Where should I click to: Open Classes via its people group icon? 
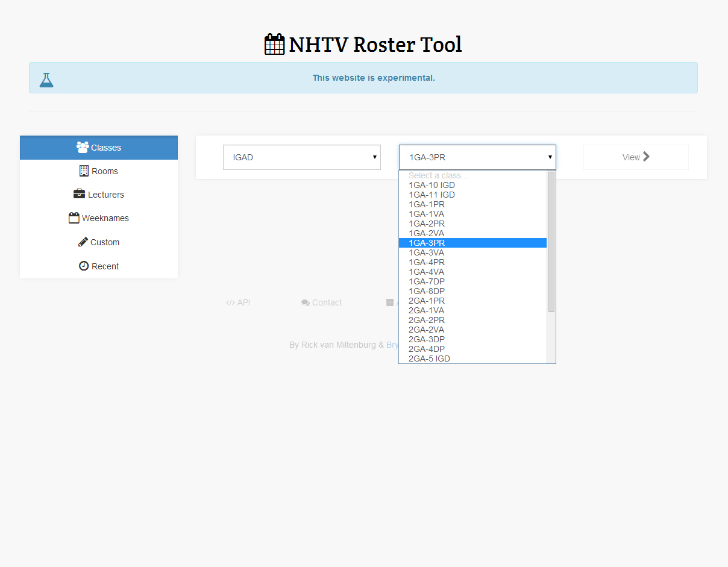[83, 147]
